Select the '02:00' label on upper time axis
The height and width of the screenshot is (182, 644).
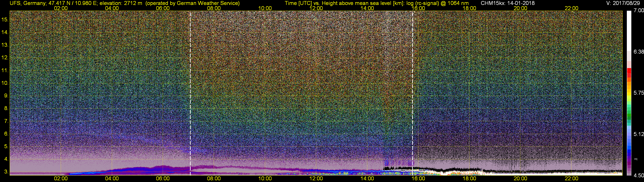[61, 8]
